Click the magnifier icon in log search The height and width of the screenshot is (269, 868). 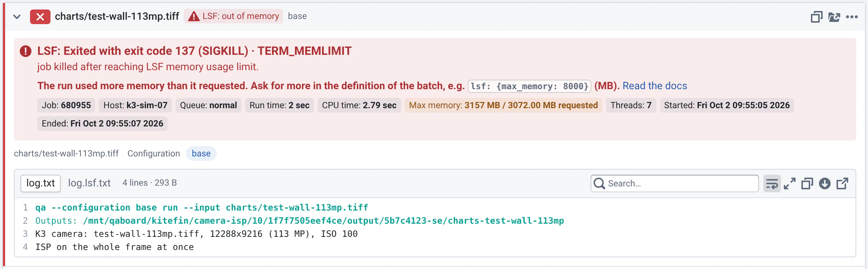pos(599,183)
